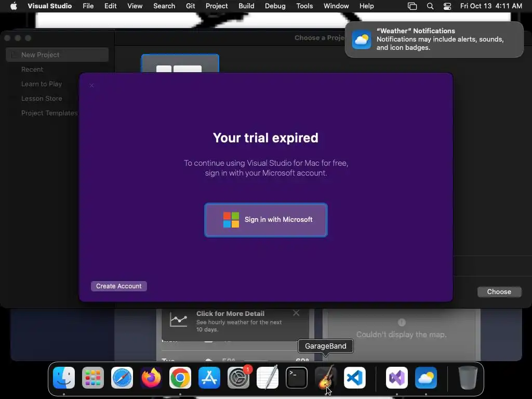The image size is (532, 399).
Task: Open System Settings with badge in Dock
Action: coord(238,378)
